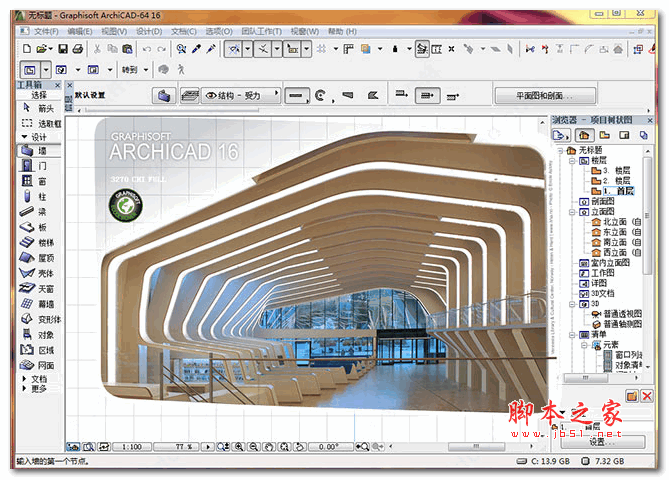Click the Paste clipboard icon
This screenshot has width=669, height=480.
pyautogui.click(x=127, y=49)
